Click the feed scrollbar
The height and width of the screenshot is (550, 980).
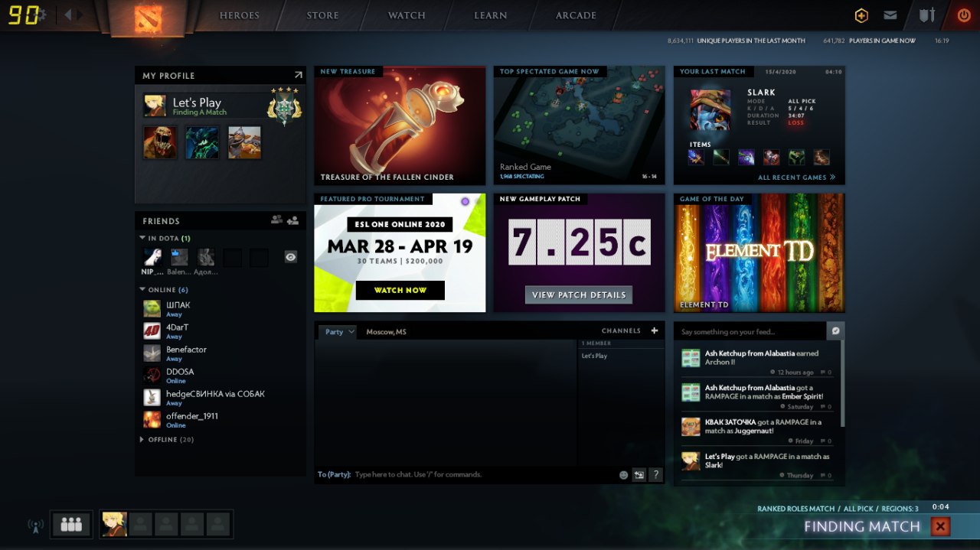coord(842,383)
